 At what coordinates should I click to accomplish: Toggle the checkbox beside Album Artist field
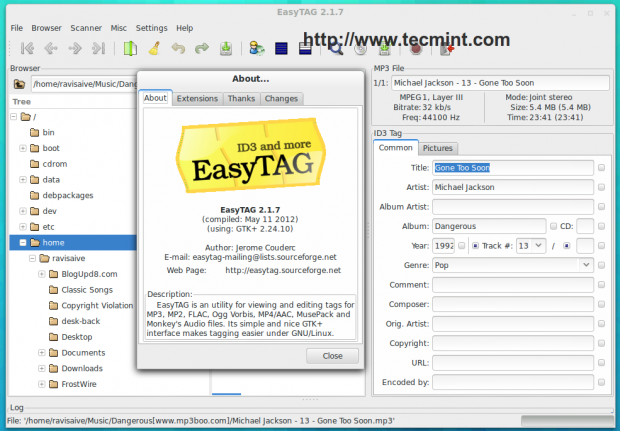[601, 206]
